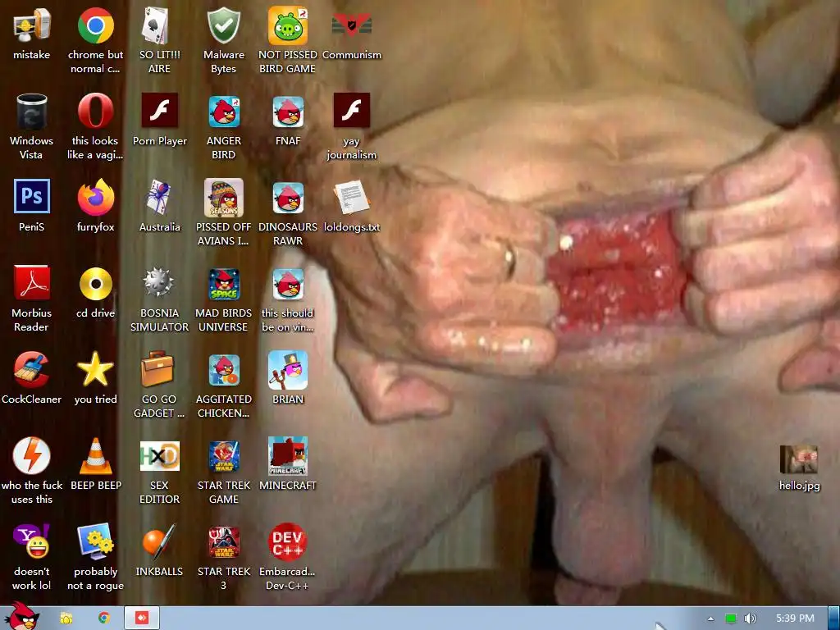Select the 'STAR TREK 3' icon

(223, 542)
